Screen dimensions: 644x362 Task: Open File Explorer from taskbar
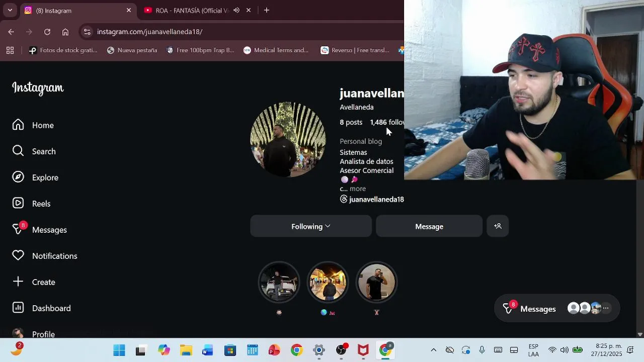coord(186,350)
